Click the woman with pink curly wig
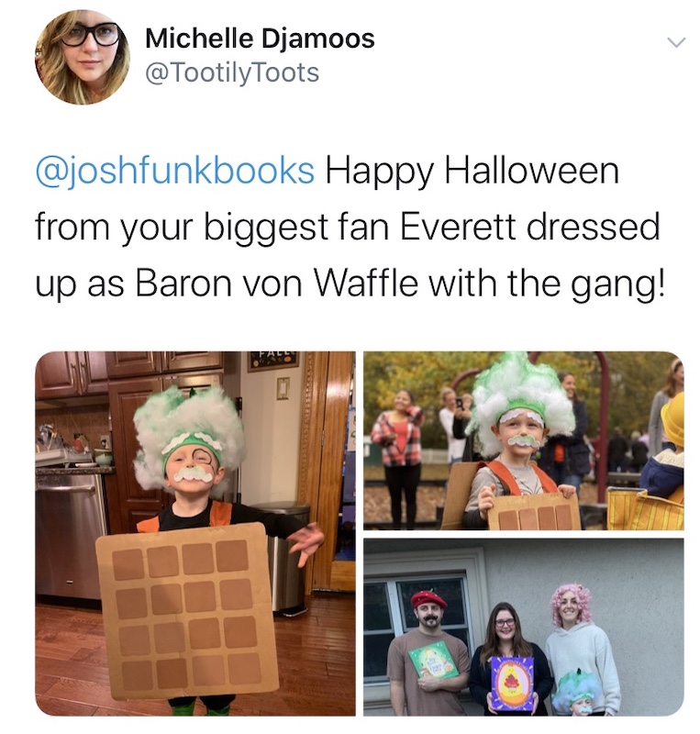This screenshot has height=734, width=700. (579, 651)
